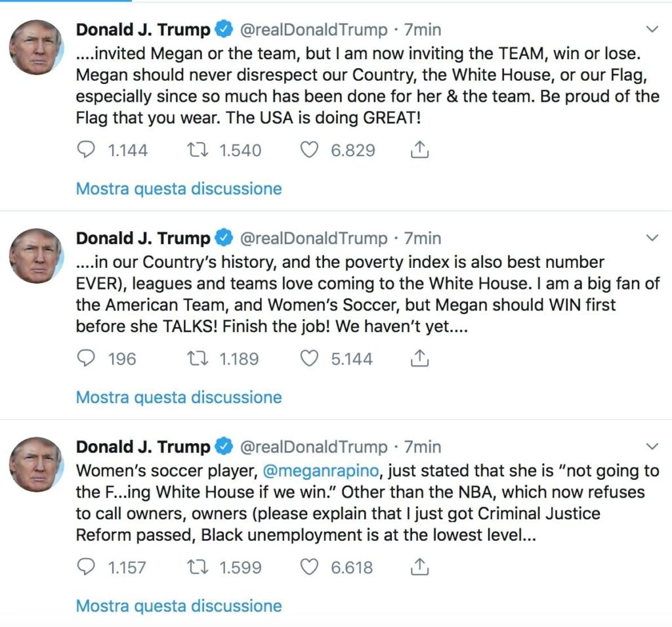Open 'Mostra questa discussione' under the first tweet
672x627 pixels.
point(178,188)
